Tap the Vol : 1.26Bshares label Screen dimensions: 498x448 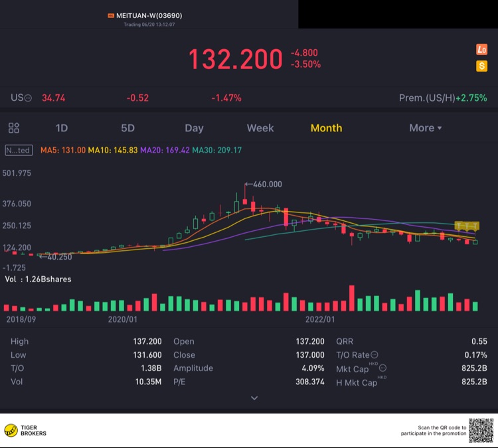[x=38, y=279]
